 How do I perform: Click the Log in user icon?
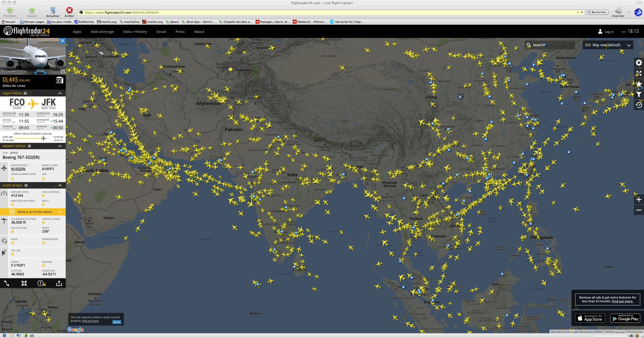coord(600,32)
